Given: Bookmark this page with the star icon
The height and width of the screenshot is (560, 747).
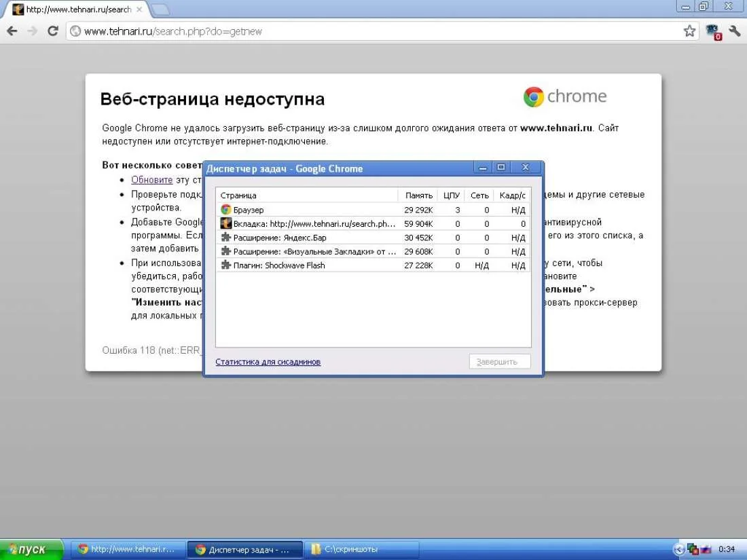Looking at the screenshot, I should click(x=689, y=31).
